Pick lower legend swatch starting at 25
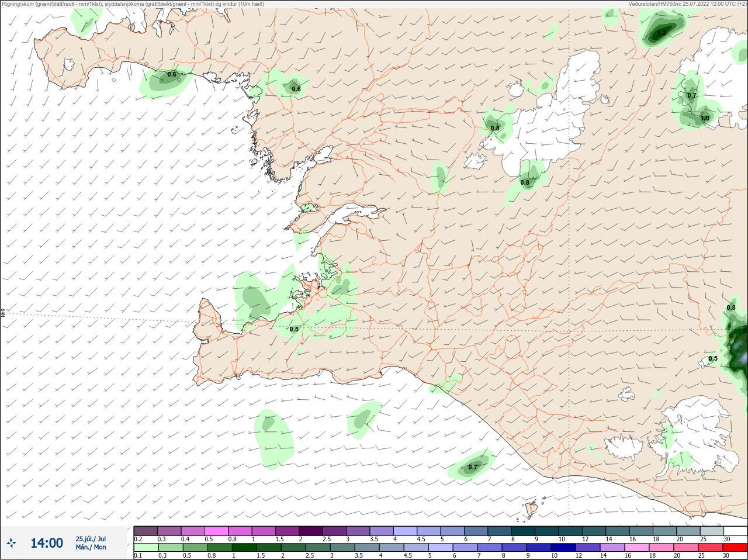Screen dimensions: 748x560 pyautogui.click(x=712, y=547)
